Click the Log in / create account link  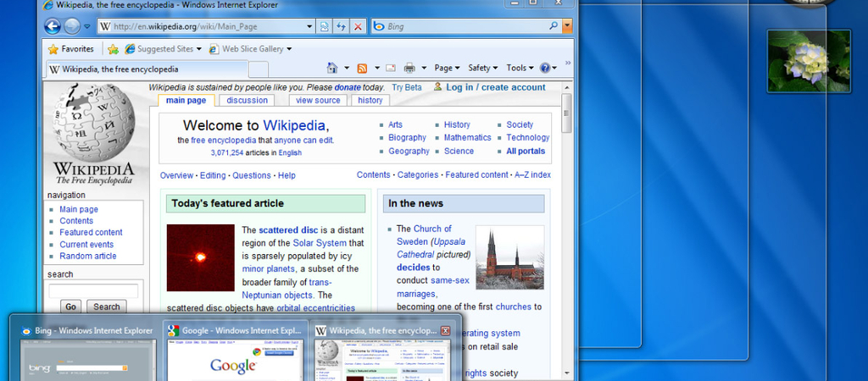coord(496,87)
